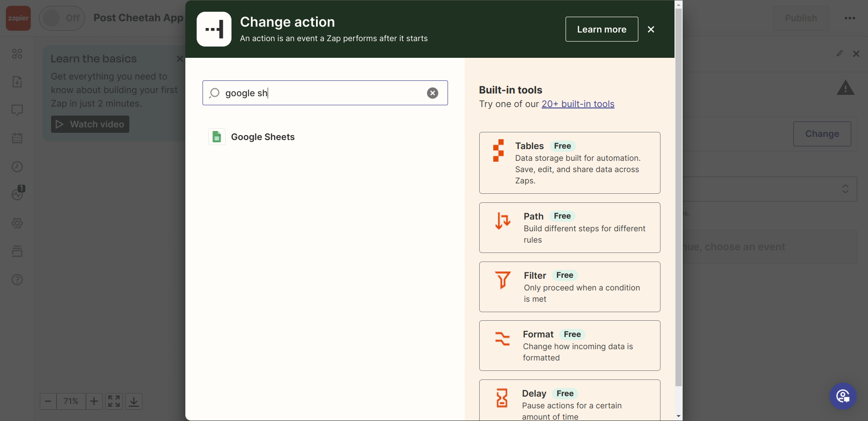Choose the Tables built-in tool

(x=570, y=163)
